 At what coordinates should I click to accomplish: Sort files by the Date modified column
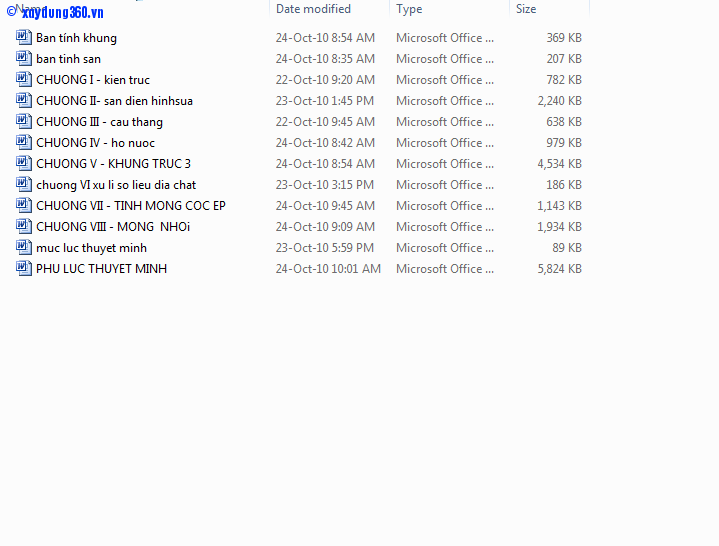coord(313,9)
